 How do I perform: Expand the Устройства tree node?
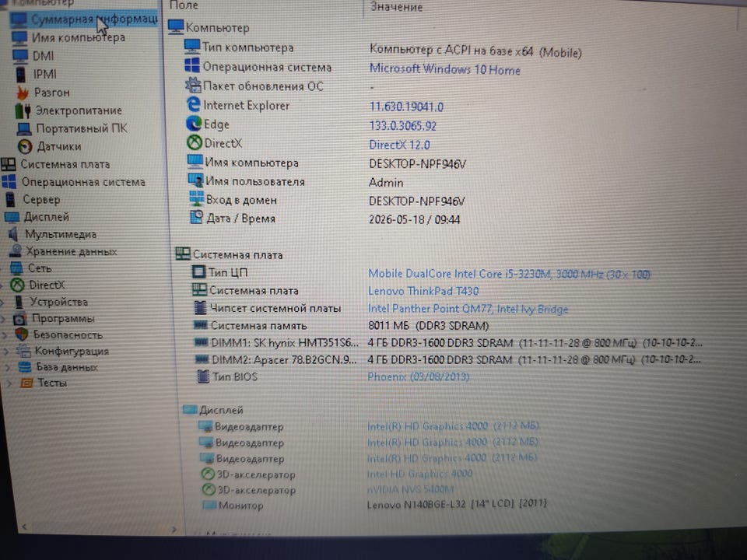(x=2, y=302)
